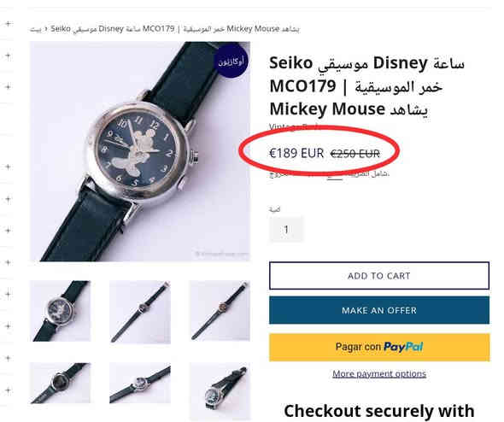This screenshot has height=422, width=504.
Task: Click the crossed-out €250 EUR price
Action: (x=355, y=154)
